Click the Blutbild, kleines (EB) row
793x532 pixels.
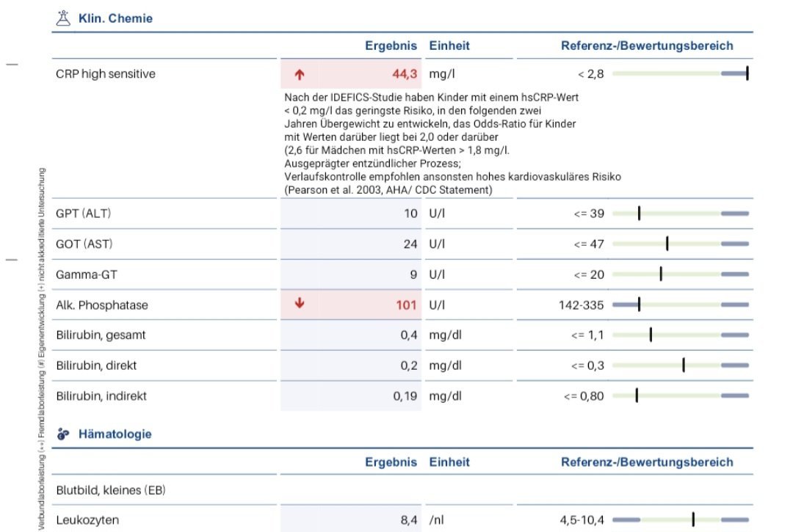110,490
